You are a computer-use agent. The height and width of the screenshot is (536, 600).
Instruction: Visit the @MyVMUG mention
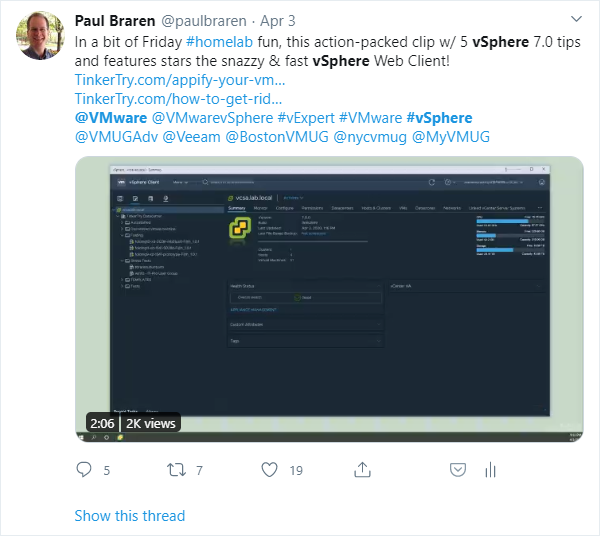(451, 137)
